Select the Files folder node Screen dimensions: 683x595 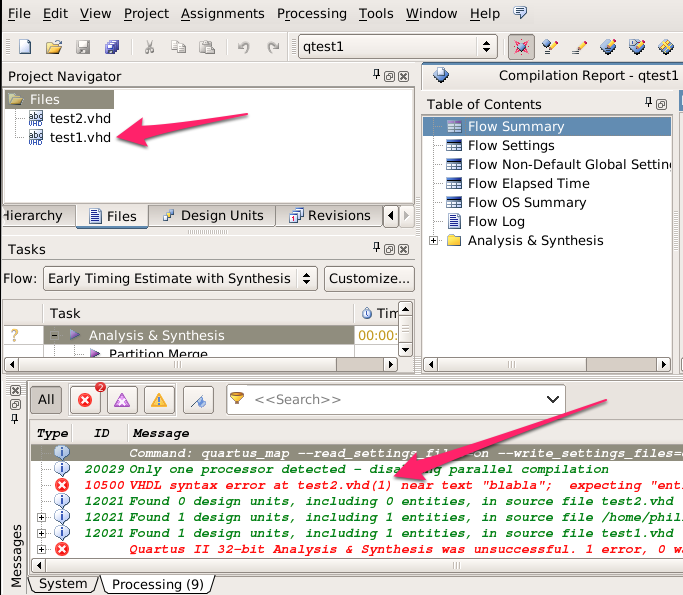[60, 99]
